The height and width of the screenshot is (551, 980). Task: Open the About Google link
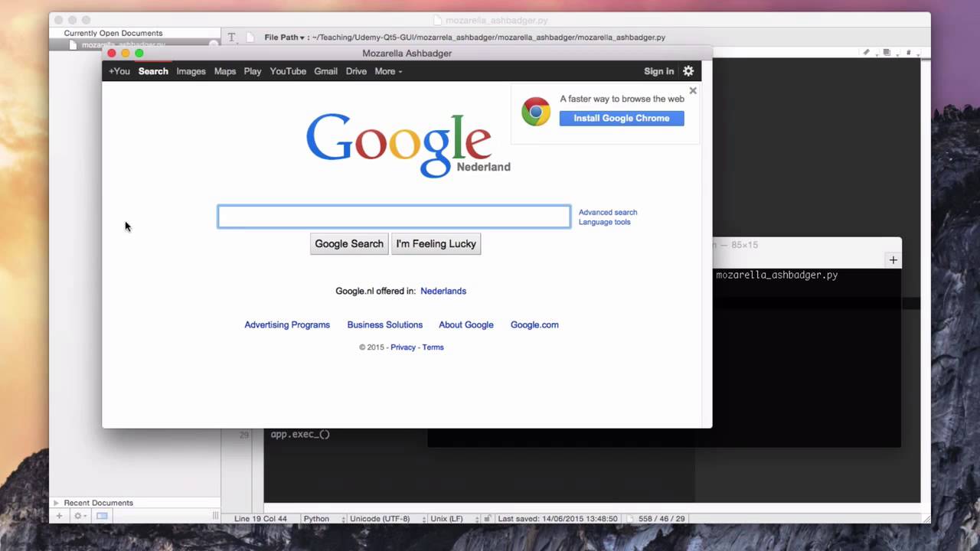point(466,324)
